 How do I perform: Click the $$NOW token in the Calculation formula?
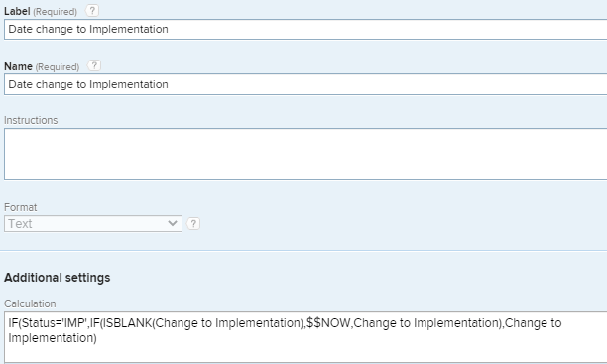click(328, 323)
